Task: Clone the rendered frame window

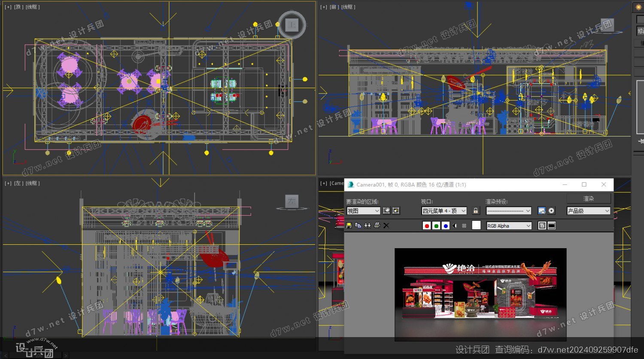Action: [368, 225]
